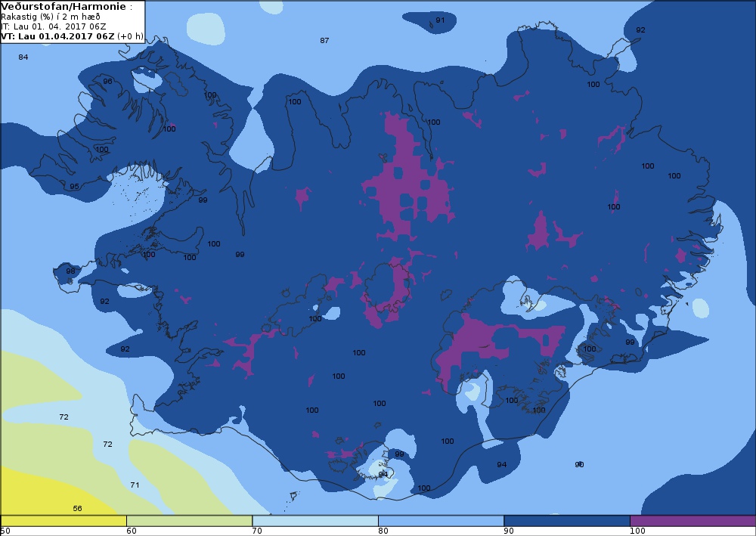Click the 'Rakastig (%) í 2 m hæð' label
The height and width of the screenshot is (536, 756).
[51, 17]
